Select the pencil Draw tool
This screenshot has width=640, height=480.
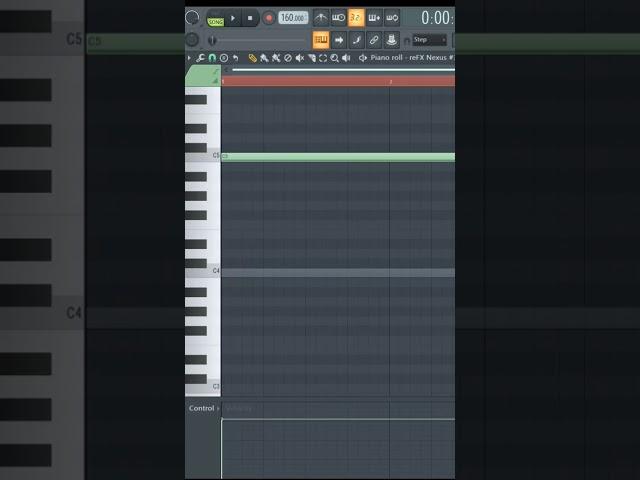(x=253, y=58)
